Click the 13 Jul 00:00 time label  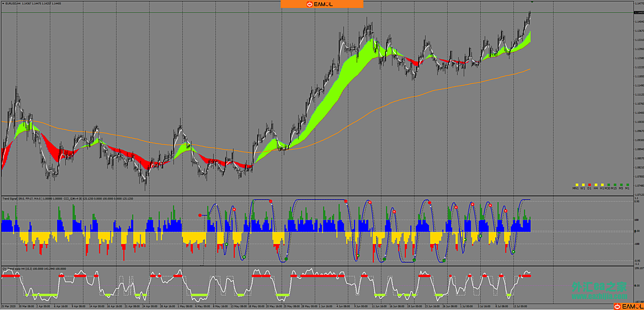click(x=520, y=306)
